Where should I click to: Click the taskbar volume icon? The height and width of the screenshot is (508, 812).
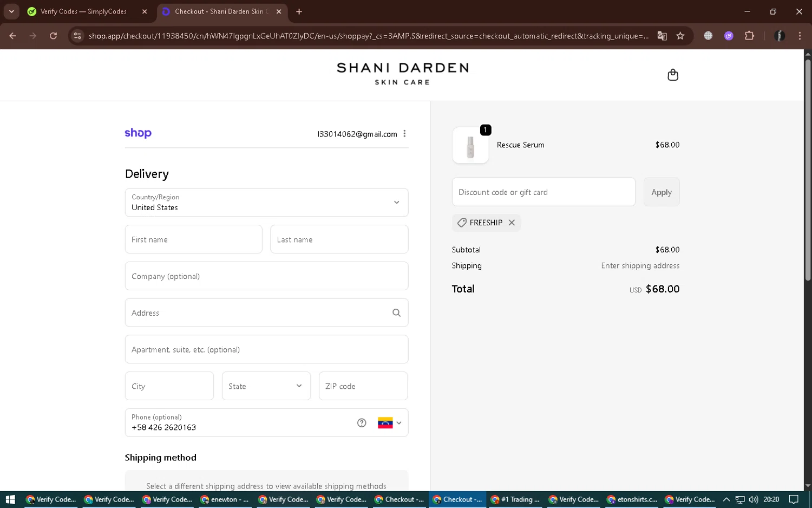753,500
